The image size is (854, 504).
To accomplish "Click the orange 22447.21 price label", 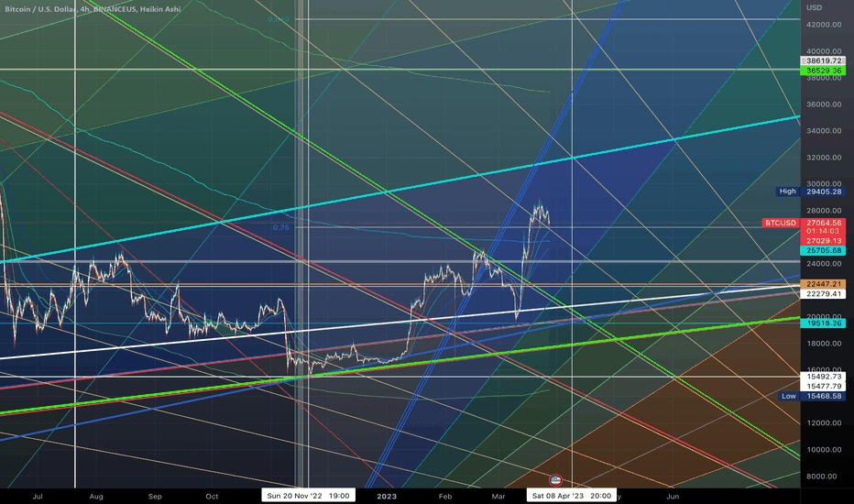I will (x=823, y=284).
